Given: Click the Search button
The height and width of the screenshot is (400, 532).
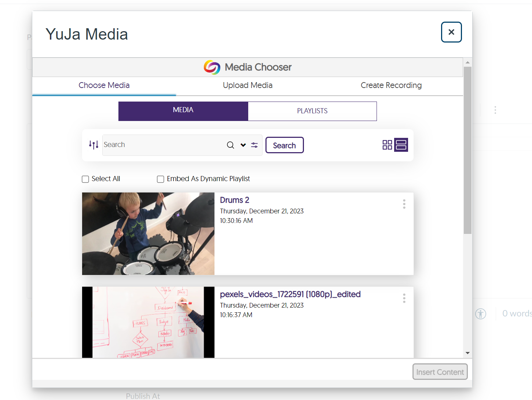Looking at the screenshot, I should point(285,145).
